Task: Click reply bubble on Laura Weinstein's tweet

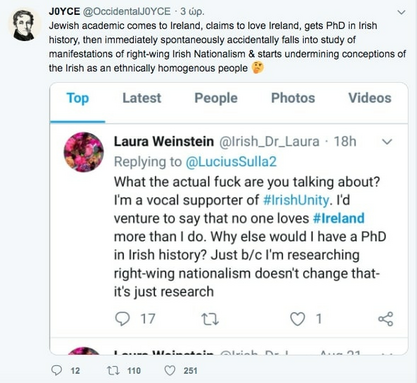Action: (122, 319)
